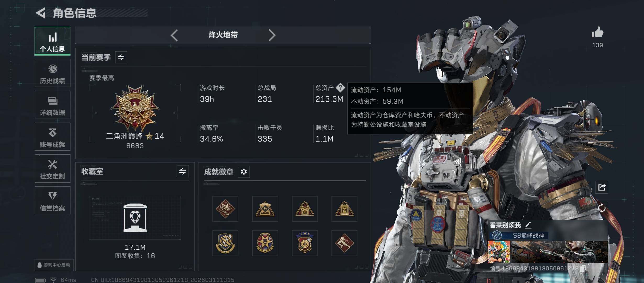Click the 总资产 question mark help icon
The height and width of the screenshot is (283, 644).
tap(340, 88)
